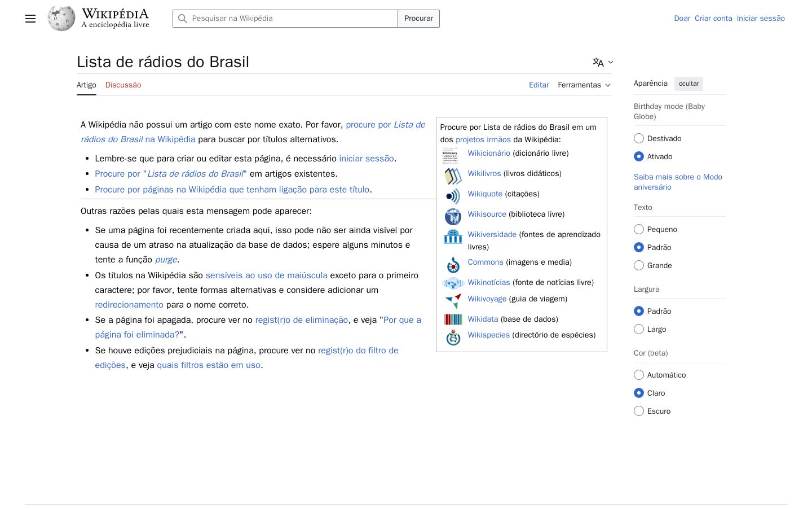Image resolution: width=812 pixels, height=508 pixels.
Task: Click the Wikipedia globe logo
Action: pos(61,19)
